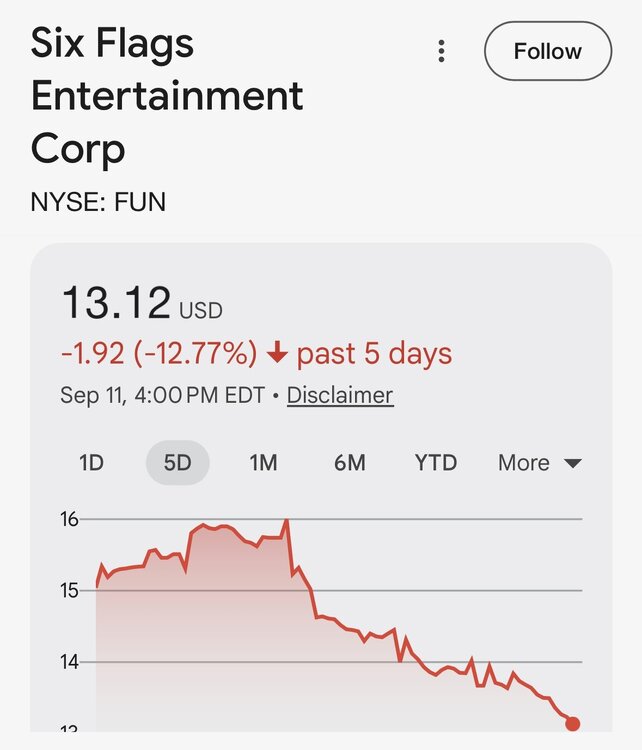Click the red down arrow change indicator
Image resolution: width=642 pixels, height=750 pixels.
pyautogui.click(x=277, y=354)
